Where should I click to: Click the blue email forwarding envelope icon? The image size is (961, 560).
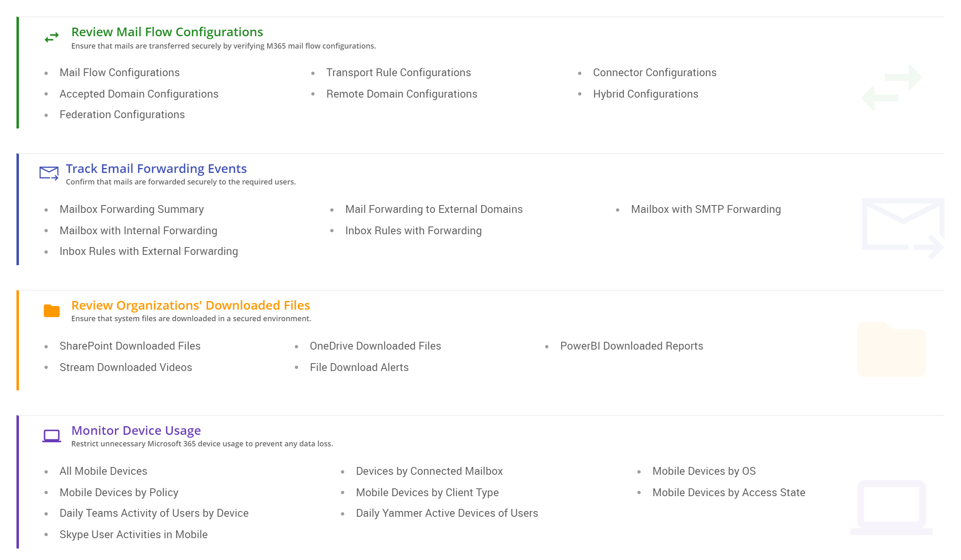[x=49, y=173]
